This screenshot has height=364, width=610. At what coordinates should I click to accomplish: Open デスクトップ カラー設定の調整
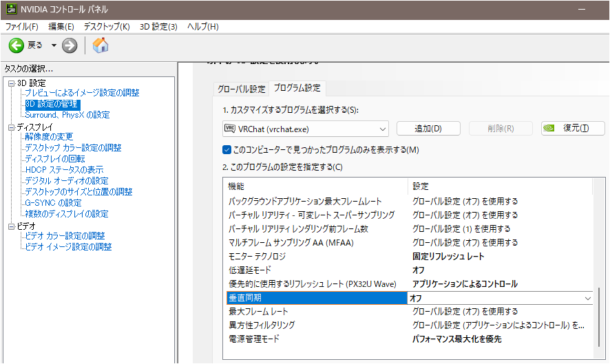point(73,148)
